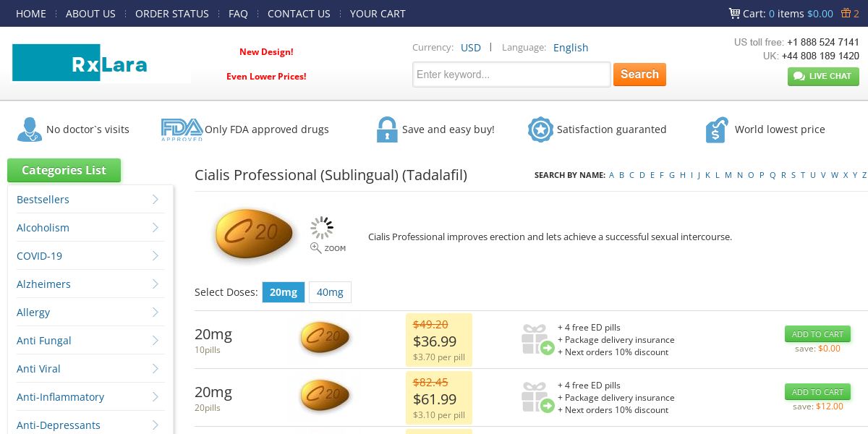Image resolution: width=868 pixels, height=434 pixels.
Task: Click the shopping cart icon in header
Action: (734, 13)
